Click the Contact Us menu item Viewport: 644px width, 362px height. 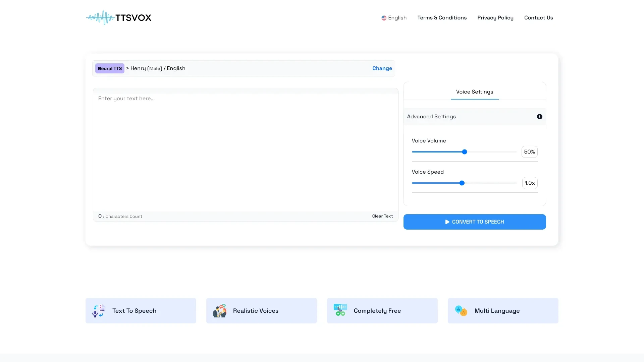(539, 18)
